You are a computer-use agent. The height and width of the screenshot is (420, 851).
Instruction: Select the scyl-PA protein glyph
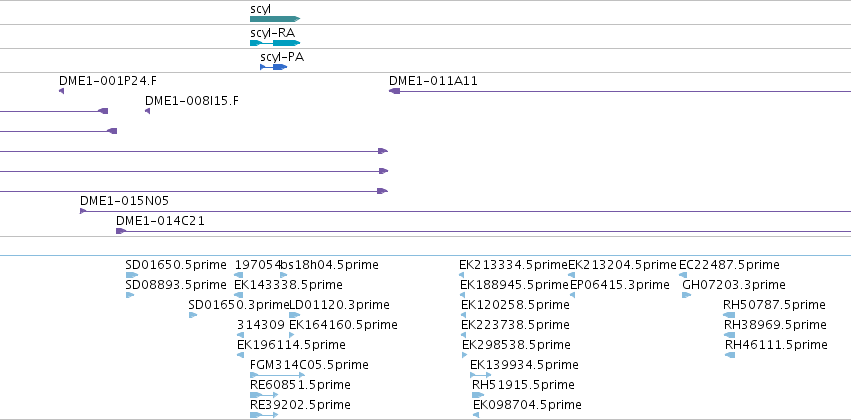pos(274,67)
